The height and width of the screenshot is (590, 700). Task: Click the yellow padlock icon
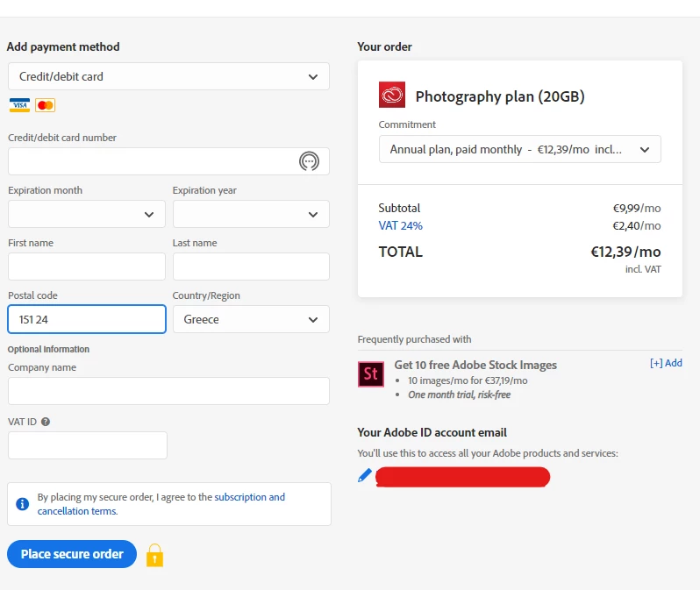click(155, 555)
